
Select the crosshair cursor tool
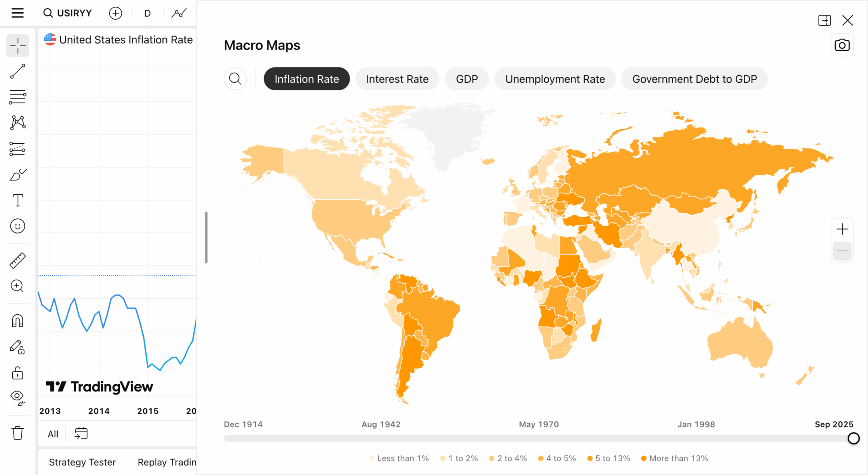click(x=17, y=45)
